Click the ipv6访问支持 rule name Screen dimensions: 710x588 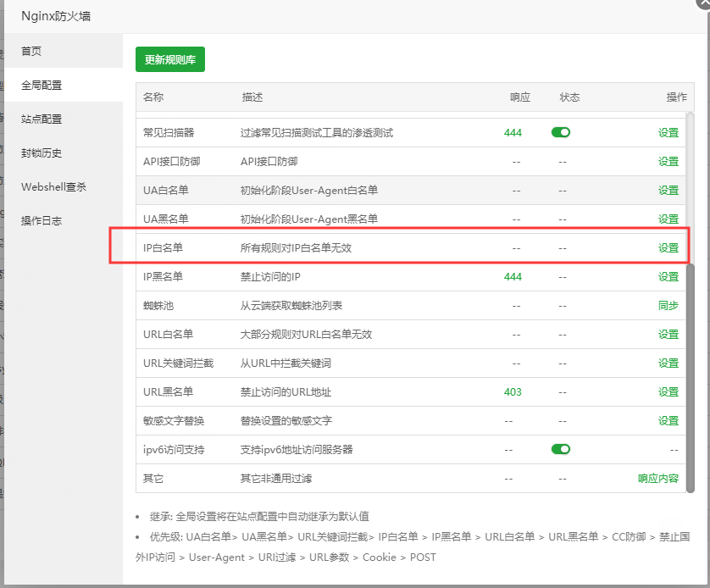click(x=174, y=450)
